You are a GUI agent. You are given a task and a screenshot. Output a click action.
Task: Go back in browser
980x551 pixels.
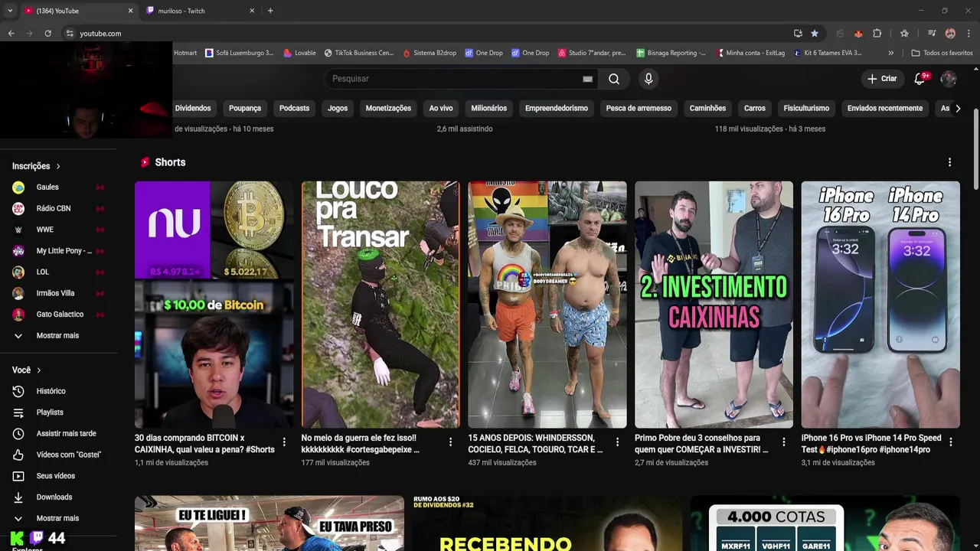click(11, 34)
